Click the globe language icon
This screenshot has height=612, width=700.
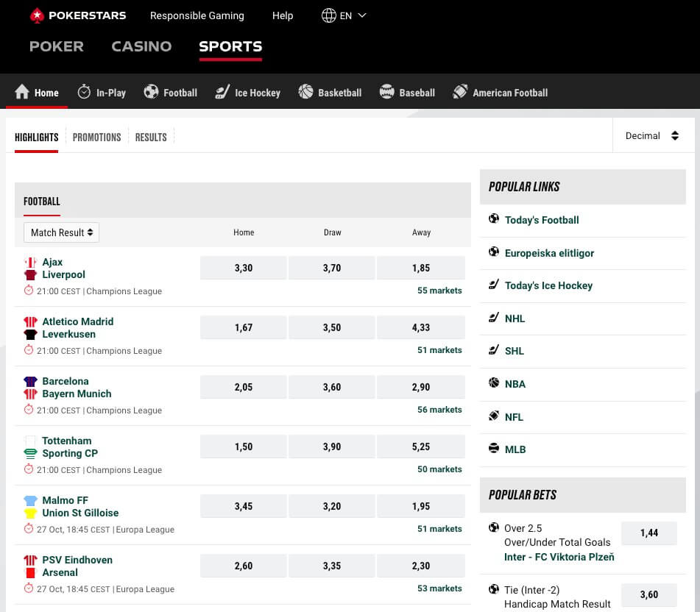(328, 15)
